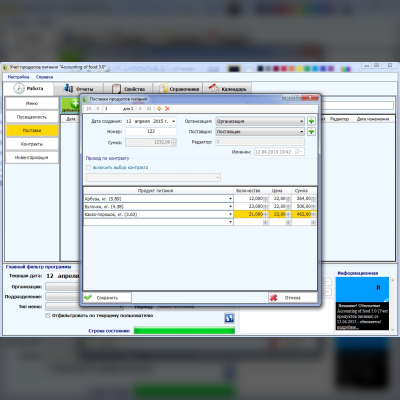Open the Настройка menu
The width and height of the screenshot is (400, 400).
[18, 77]
